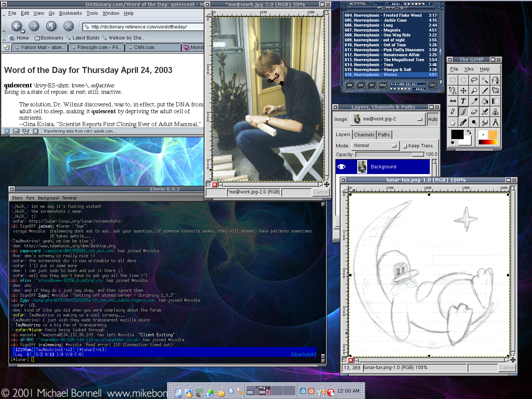Open the Mode dropdown set to Normal
The height and width of the screenshot is (399, 532).
(375, 146)
